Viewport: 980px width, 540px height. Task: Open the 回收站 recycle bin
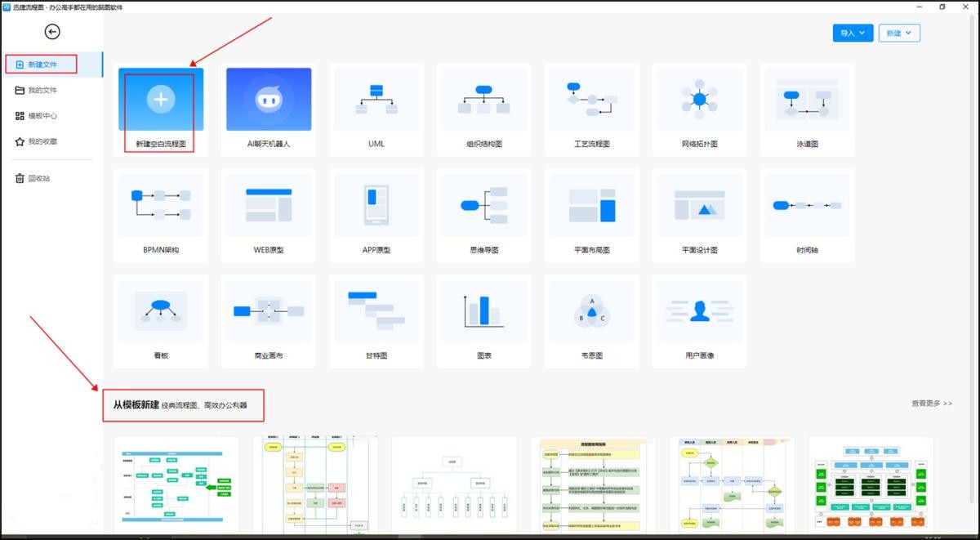click(x=38, y=178)
